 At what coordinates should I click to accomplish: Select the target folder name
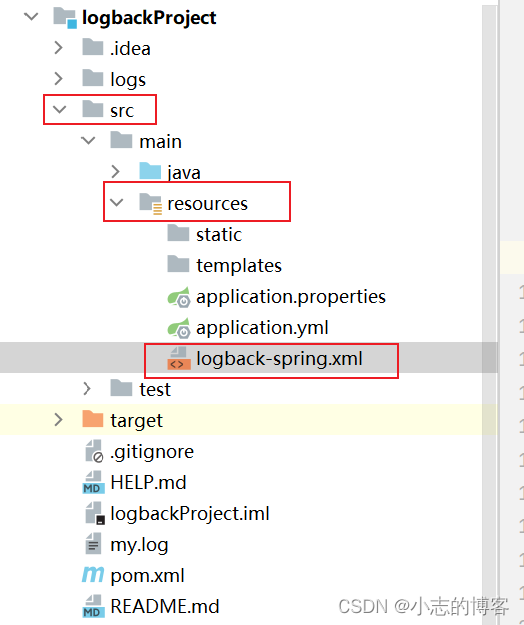coord(136,421)
